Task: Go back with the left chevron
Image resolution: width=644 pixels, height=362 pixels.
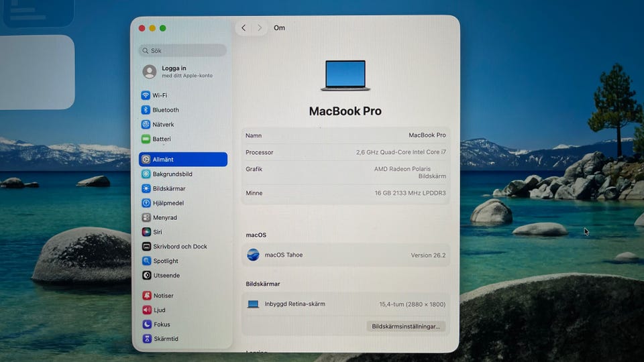Action: pyautogui.click(x=244, y=27)
